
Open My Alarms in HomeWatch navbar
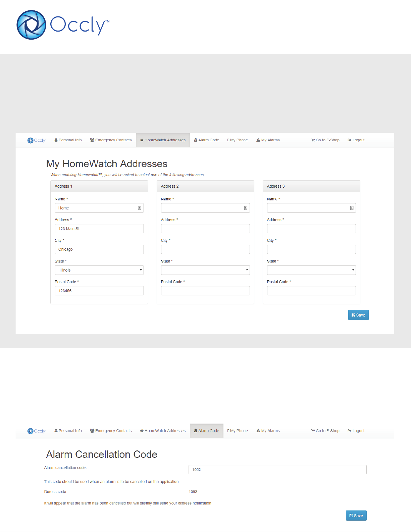268,140
